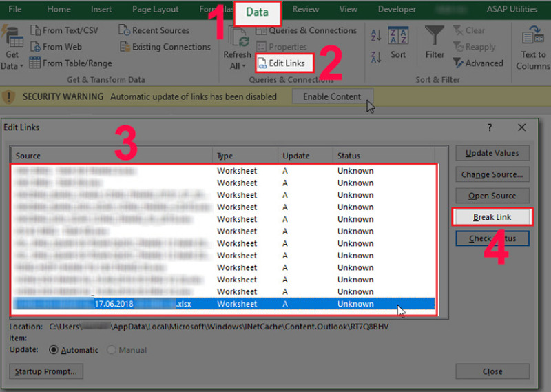Expand the Refresh All dropdown

coord(243,66)
